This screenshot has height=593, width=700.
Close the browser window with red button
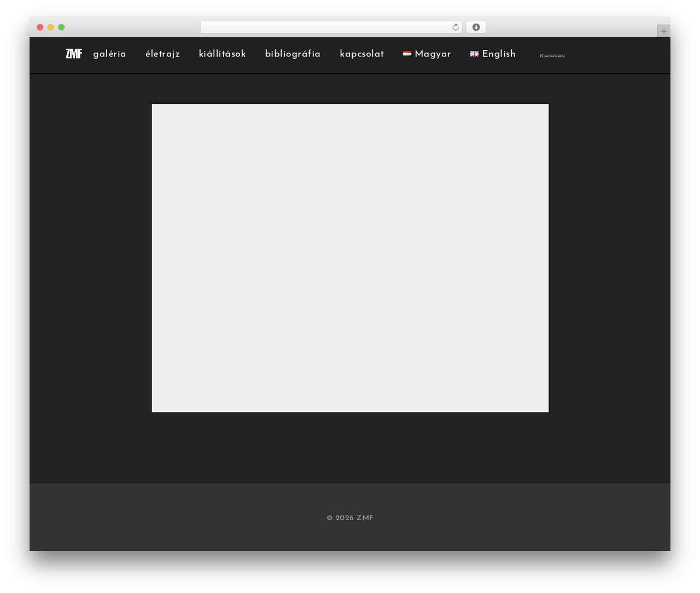tap(40, 27)
